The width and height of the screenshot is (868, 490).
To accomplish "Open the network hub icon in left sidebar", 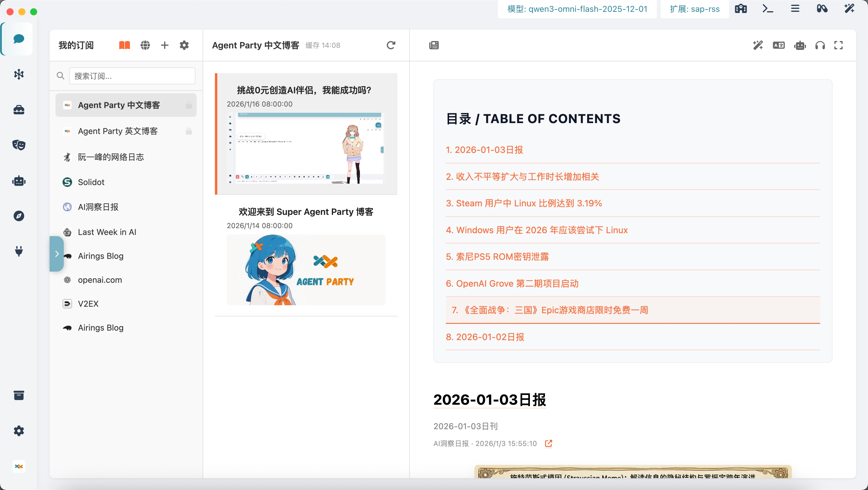I will 19,74.
